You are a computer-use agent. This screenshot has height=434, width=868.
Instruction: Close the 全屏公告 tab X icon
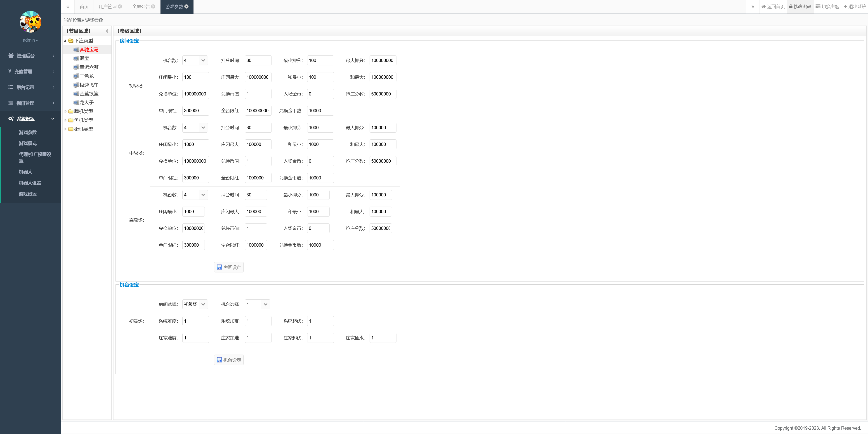click(x=153, y=6)
